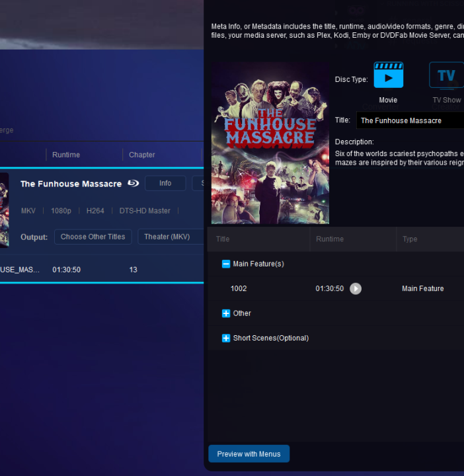Click the Main Feature type cell

point(423,288)
